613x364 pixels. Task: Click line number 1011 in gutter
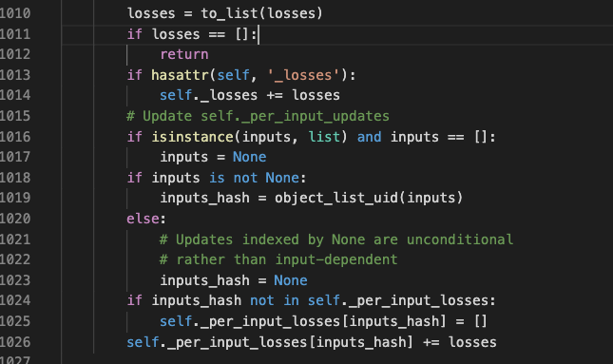pos(15,34)
